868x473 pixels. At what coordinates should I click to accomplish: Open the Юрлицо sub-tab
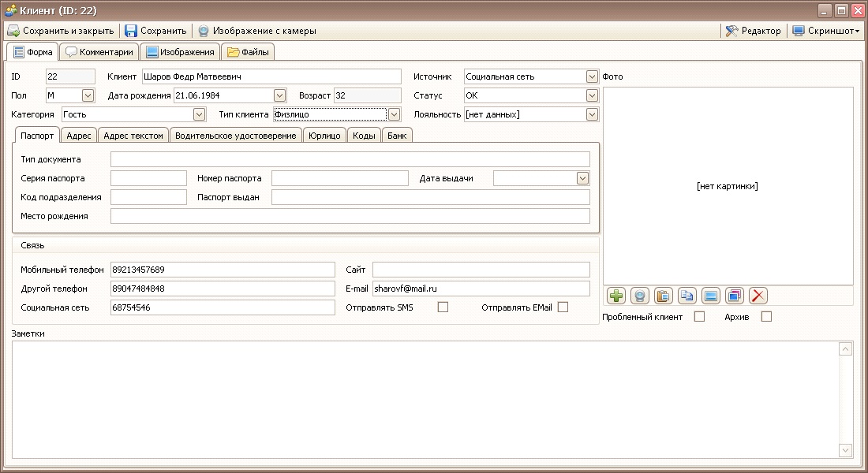324,136
